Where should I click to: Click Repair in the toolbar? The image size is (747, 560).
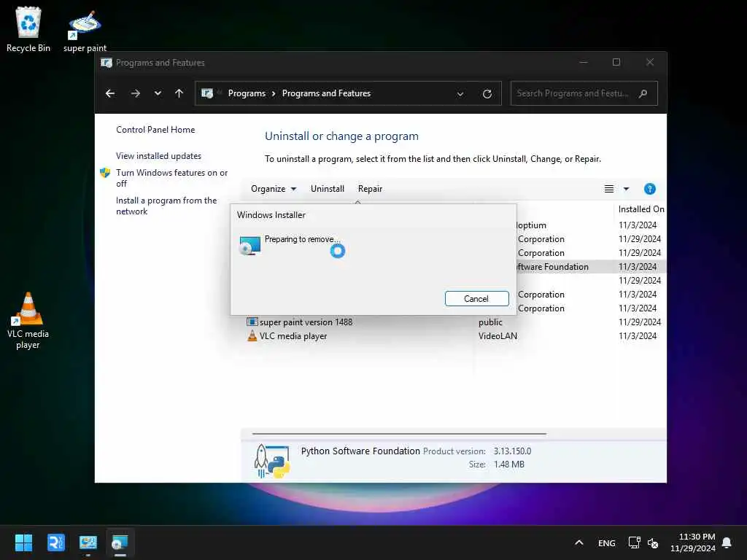pyautogui.click(x=370, y=189)
